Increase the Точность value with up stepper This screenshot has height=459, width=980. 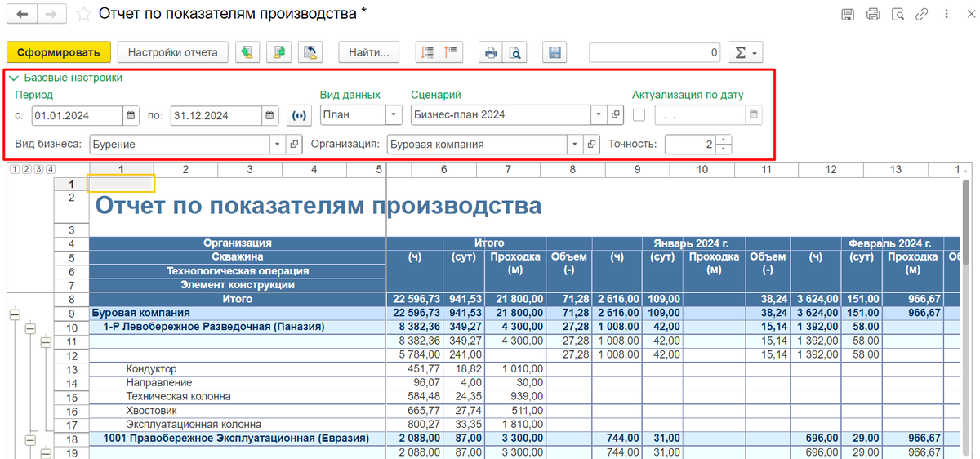pos(724,140)
